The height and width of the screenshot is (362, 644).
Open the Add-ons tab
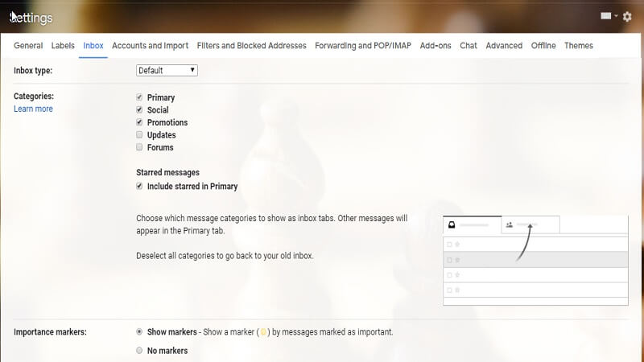(436, 46)
